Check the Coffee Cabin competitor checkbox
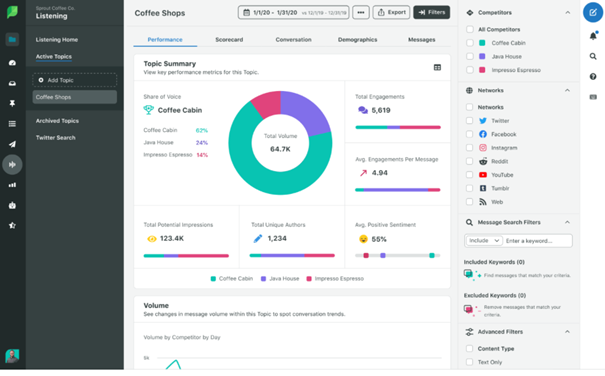 (470, 43)
